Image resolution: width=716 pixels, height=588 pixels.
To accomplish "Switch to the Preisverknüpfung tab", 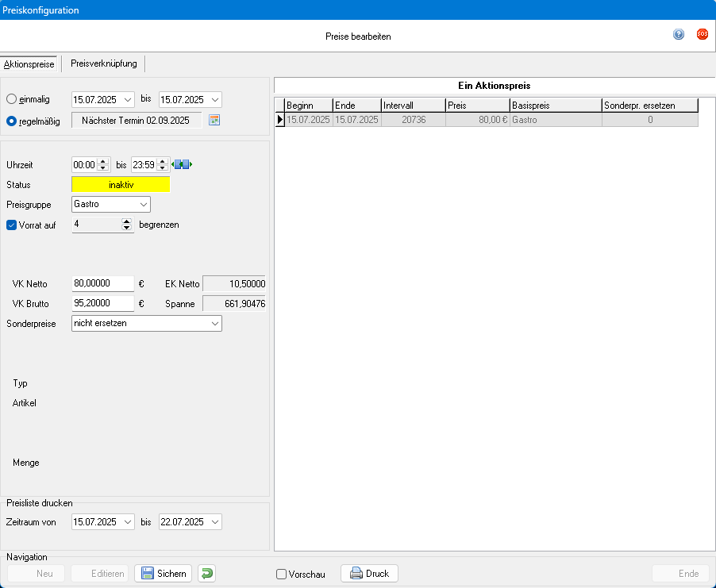I will (x=103, y=63).
